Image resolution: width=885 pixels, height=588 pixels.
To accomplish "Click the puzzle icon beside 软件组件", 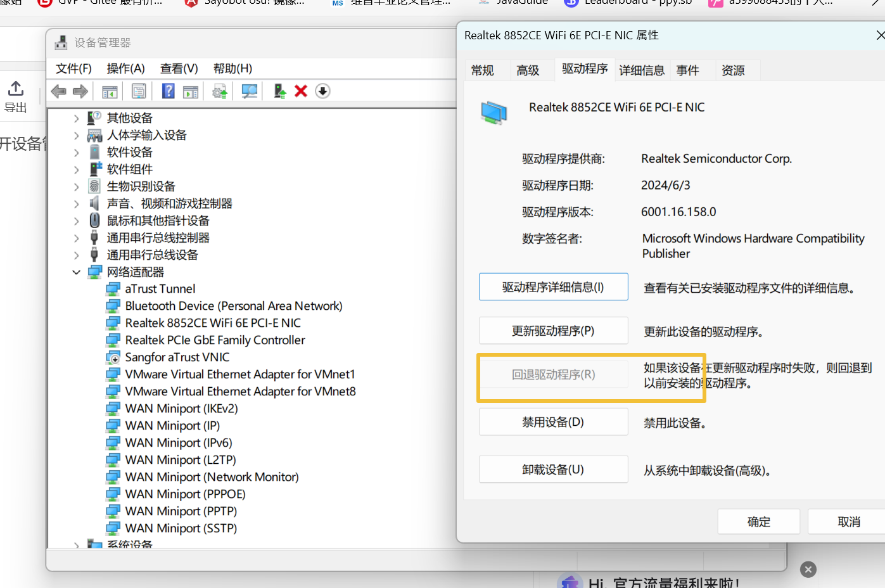I will [95, 169].
